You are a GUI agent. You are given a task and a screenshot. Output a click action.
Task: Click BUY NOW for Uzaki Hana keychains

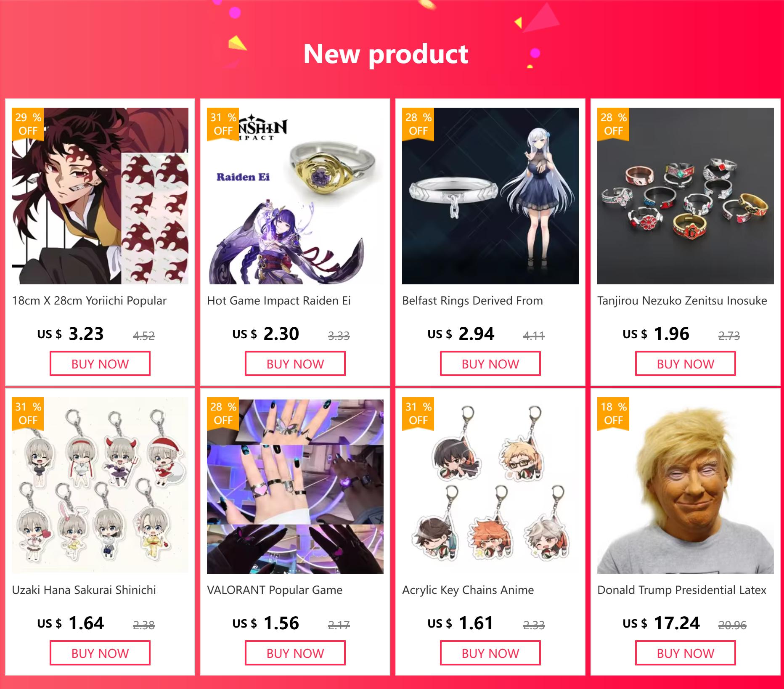100,653
